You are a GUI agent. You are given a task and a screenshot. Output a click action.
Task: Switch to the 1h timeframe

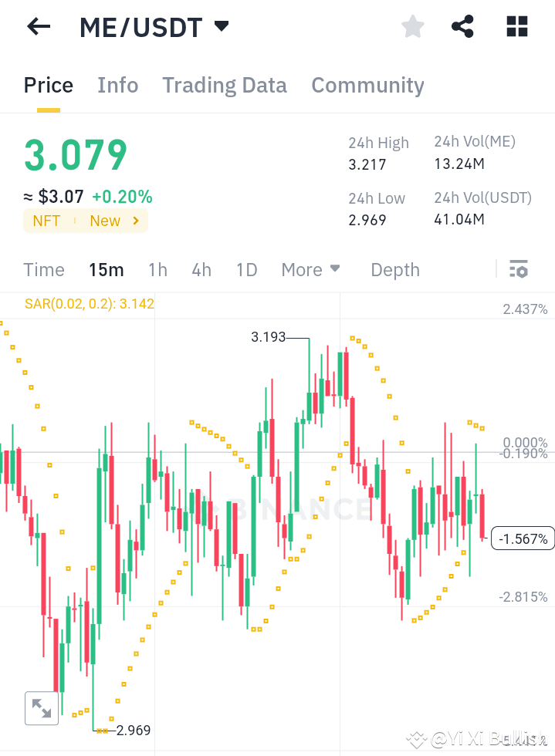(x=157, y=270)
